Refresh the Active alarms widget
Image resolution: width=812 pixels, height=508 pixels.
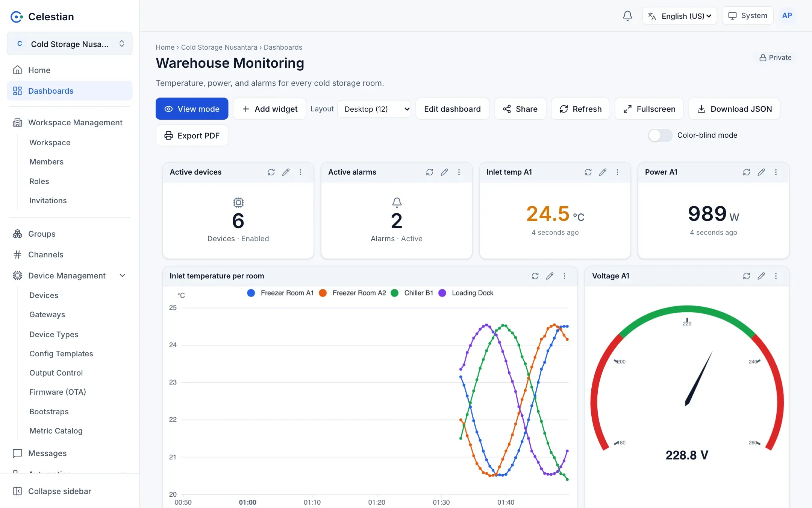[430, 172]
